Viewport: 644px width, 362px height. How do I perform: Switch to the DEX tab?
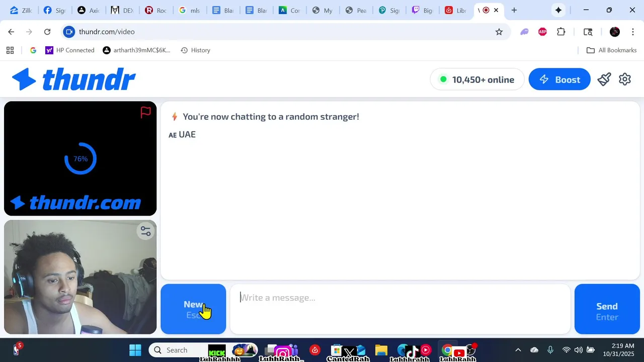pos(122,10)
